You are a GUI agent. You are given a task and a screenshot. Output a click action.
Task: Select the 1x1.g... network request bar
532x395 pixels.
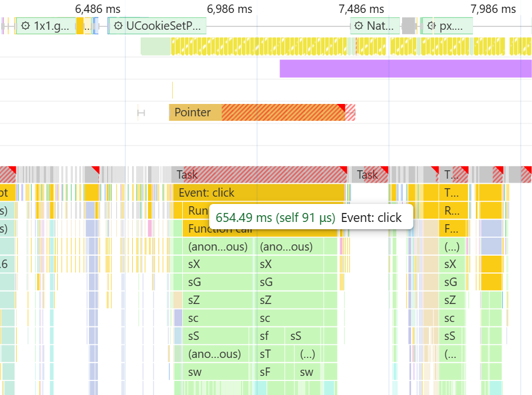(x=46, y=26)
